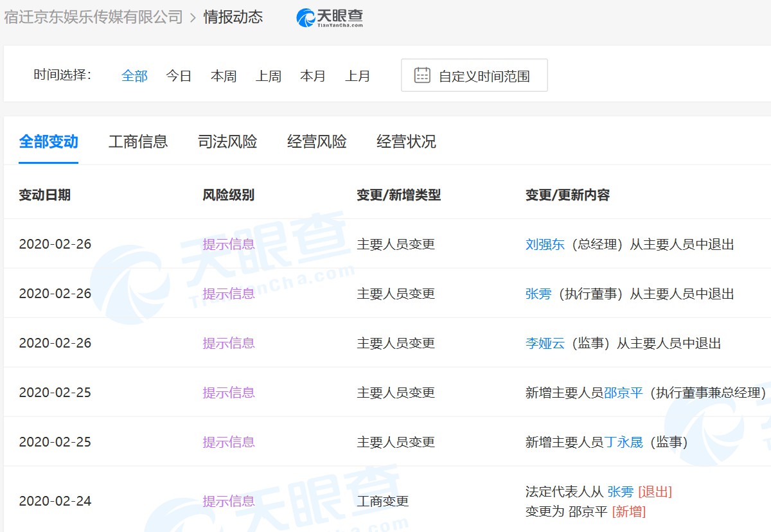
Task: Click the custom time range button 自定义时间范围
Action: (x=474, y=75)
